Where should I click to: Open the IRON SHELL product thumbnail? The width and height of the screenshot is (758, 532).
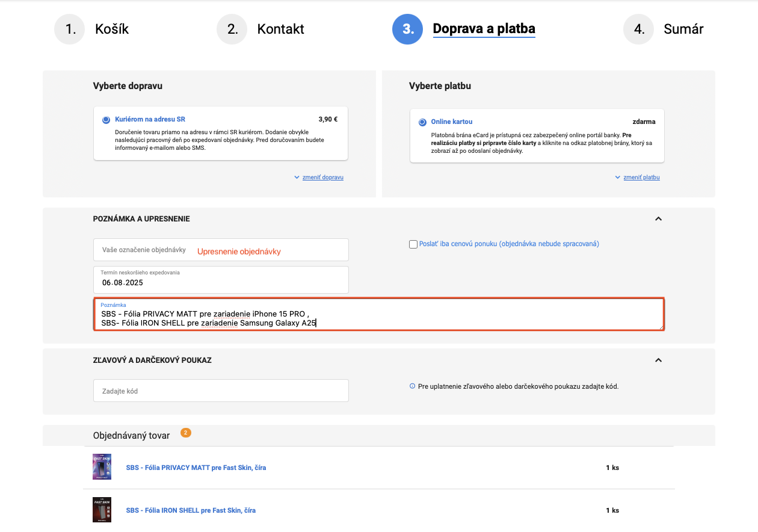102,510
